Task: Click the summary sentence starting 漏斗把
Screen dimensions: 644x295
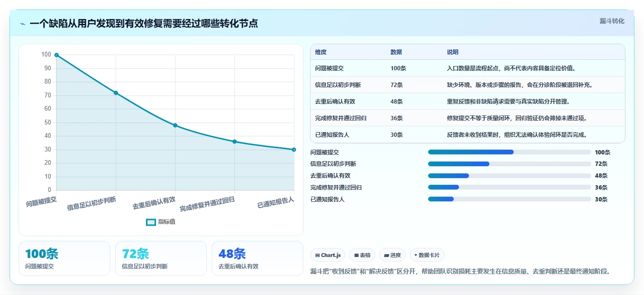Action: 460,271
